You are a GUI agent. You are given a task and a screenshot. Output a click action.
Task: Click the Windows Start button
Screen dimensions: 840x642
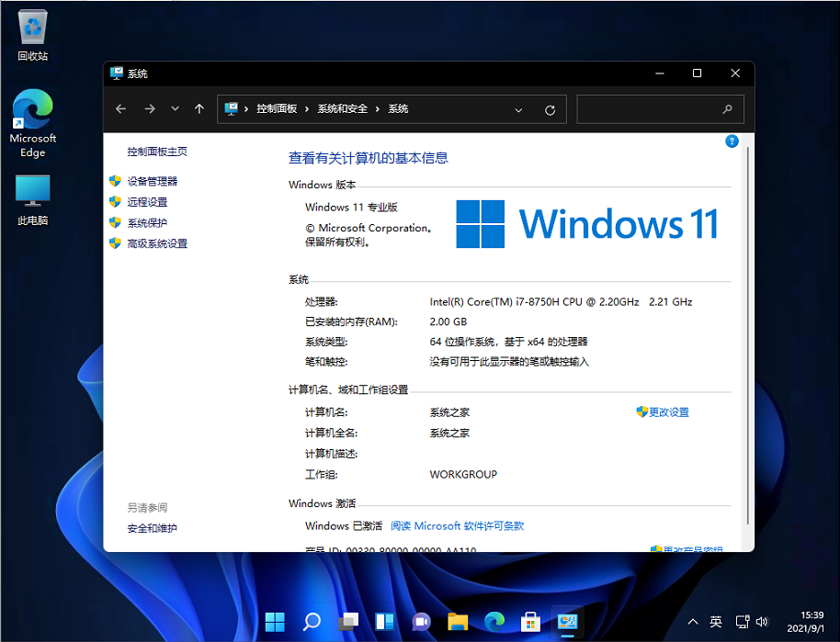(x=275, y=622)
